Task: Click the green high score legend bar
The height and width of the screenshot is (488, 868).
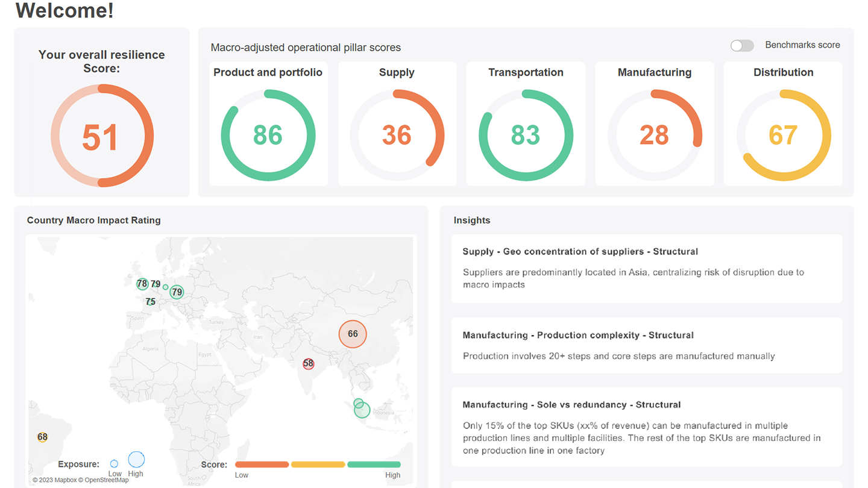Action: (374, 465)
